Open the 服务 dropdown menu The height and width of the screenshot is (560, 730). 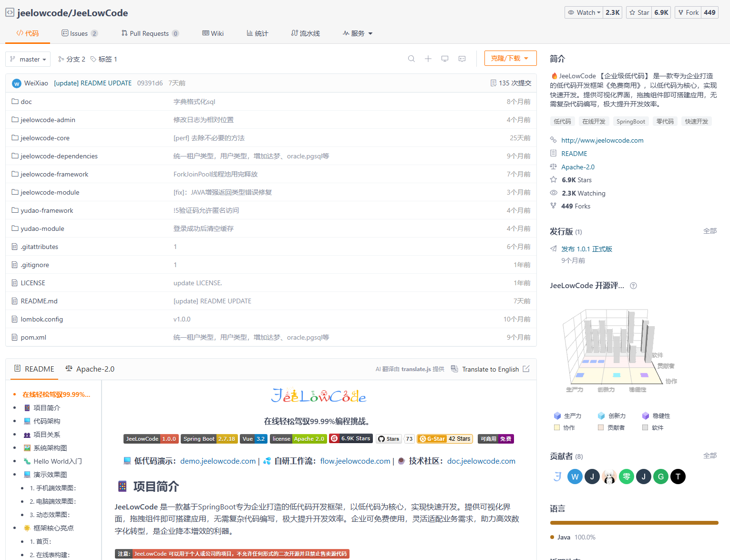tap(357, 33)
